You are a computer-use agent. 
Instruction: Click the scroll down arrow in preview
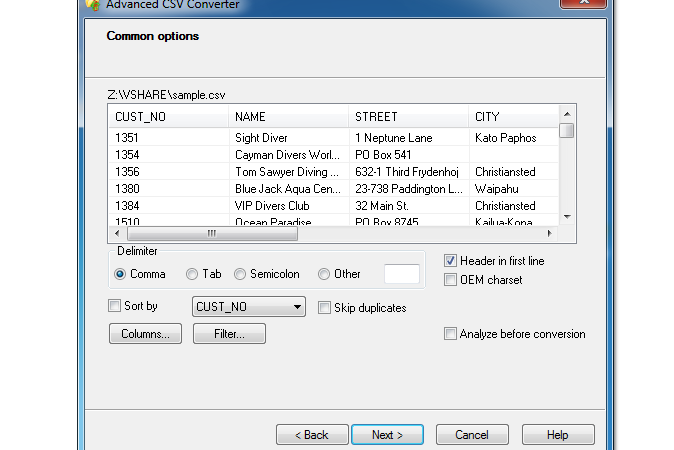[567, 217]
